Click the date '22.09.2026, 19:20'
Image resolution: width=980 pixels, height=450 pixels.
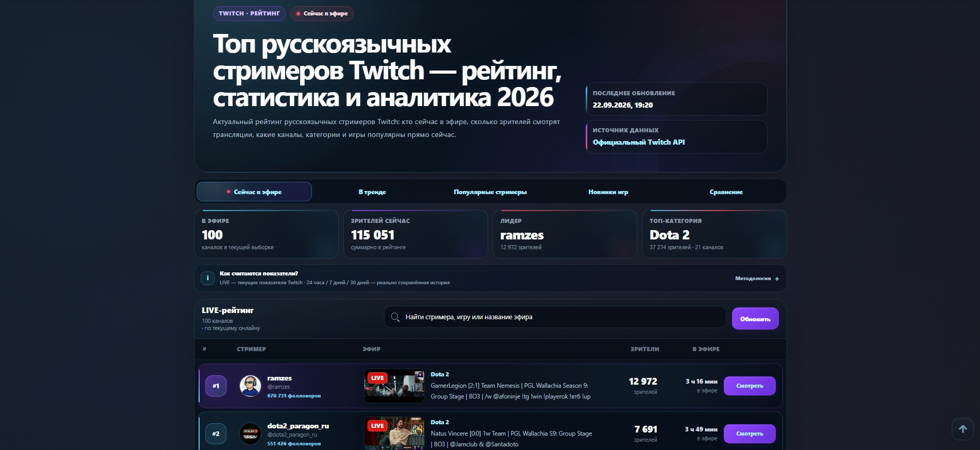click(623, 105)
